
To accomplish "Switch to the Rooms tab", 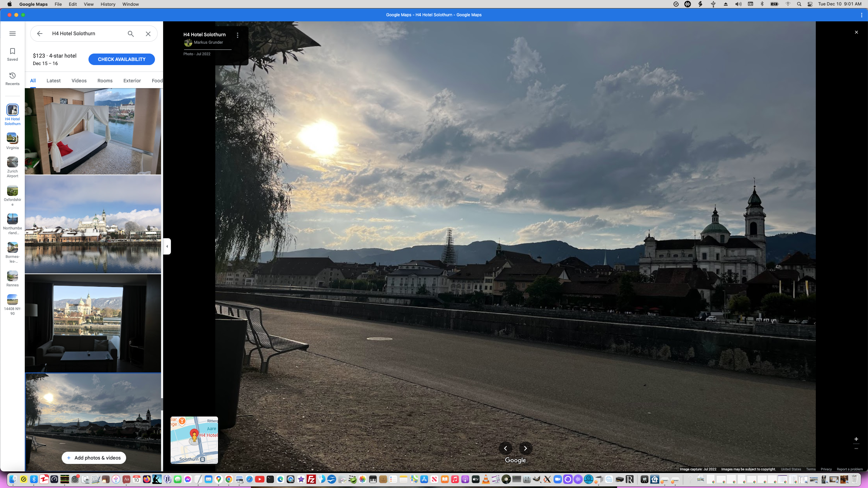I will point(105,81).
